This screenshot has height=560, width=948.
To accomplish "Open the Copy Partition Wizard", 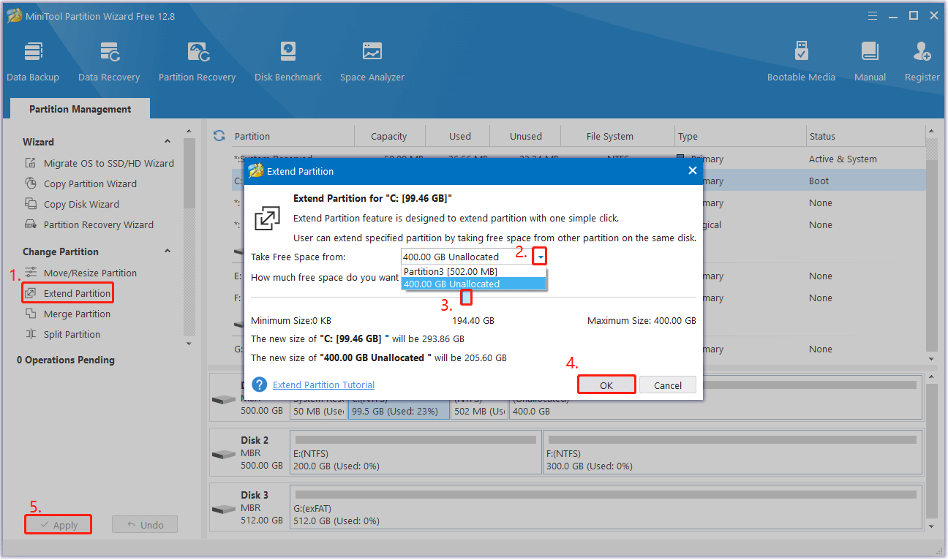I will tap(81, 183).
